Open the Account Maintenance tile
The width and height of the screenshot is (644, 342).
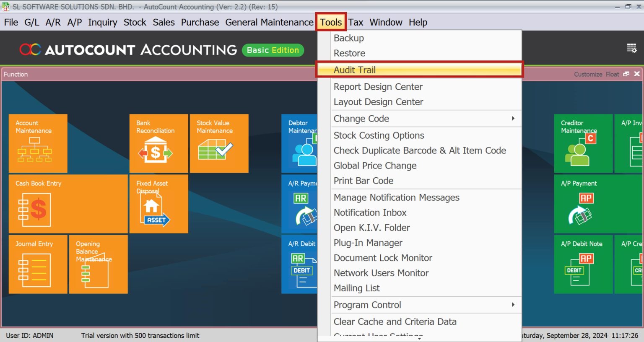pos(38,142)
